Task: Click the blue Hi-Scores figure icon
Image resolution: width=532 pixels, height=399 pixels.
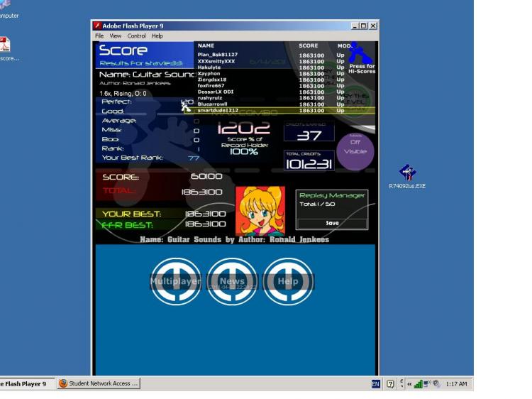Action: (360, 53)
